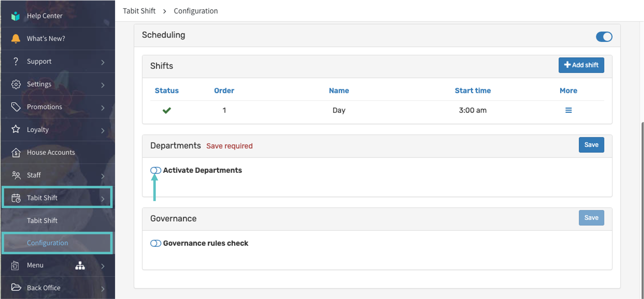
Task: Click the What's New bell icon
Action: [16, 39]
